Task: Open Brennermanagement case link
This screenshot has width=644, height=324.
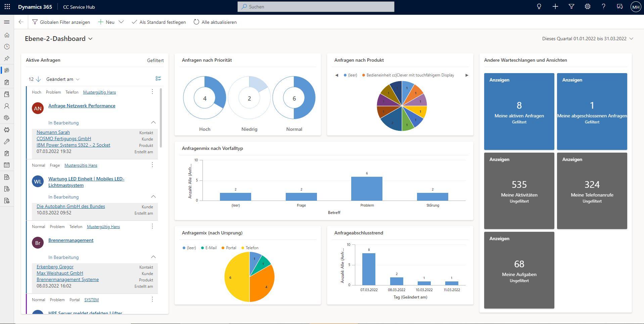Action: click(x=71, y=240)
